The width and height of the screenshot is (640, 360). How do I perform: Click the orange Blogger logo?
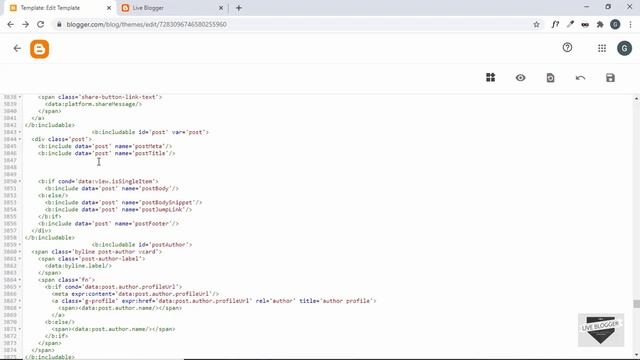coord(40,49)
